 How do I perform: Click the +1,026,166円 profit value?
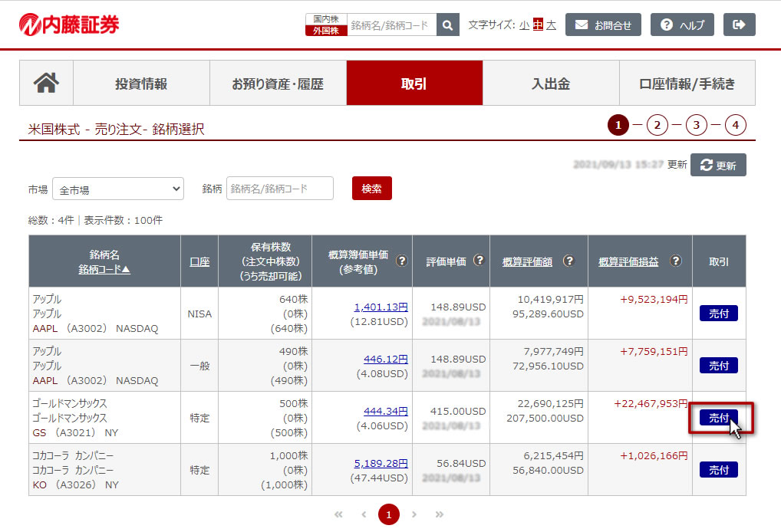(654, 455)
